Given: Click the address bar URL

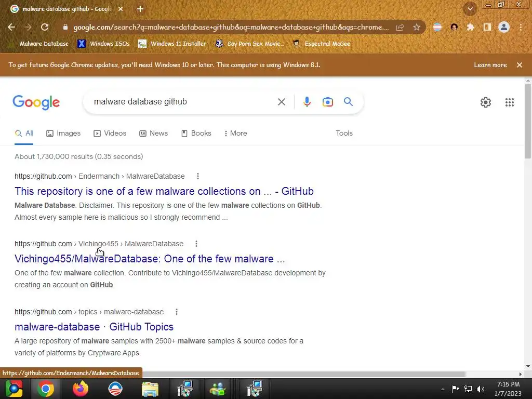Looking at the screenshot, I should pyautogui.click(x=231, y=27).
